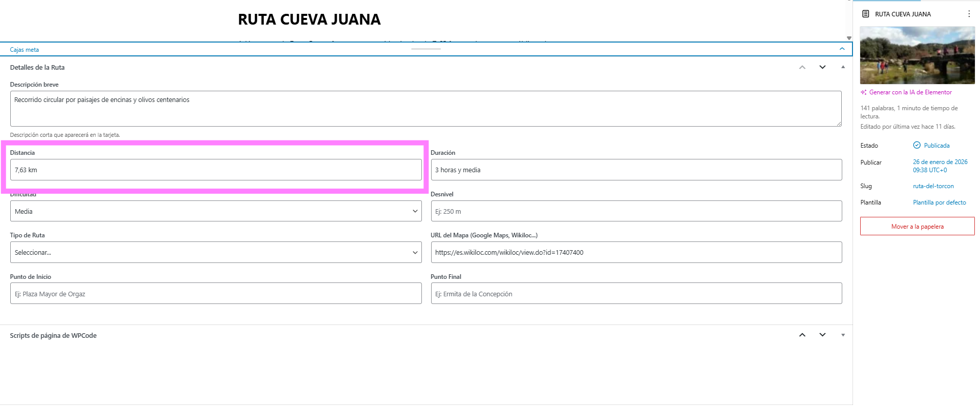Click Mover a la papelera button
The height and width of the screenshot is (406, 980).
[x=917, y=227]
